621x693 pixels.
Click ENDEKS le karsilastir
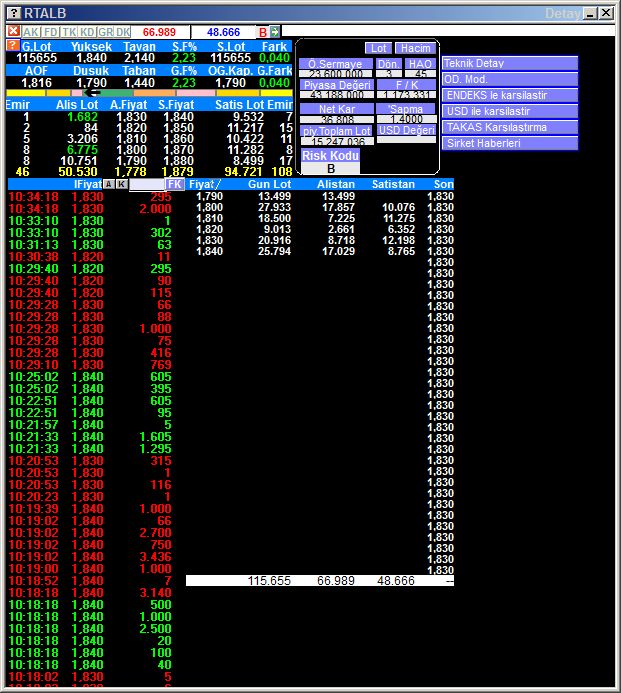point(510,95)
